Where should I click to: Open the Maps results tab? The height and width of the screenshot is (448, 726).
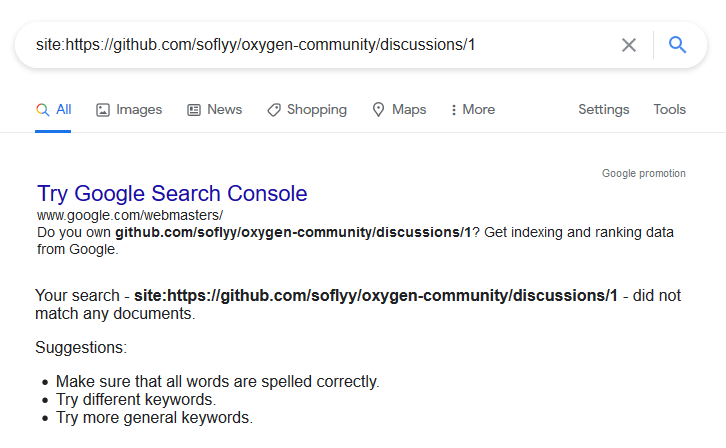399,110
